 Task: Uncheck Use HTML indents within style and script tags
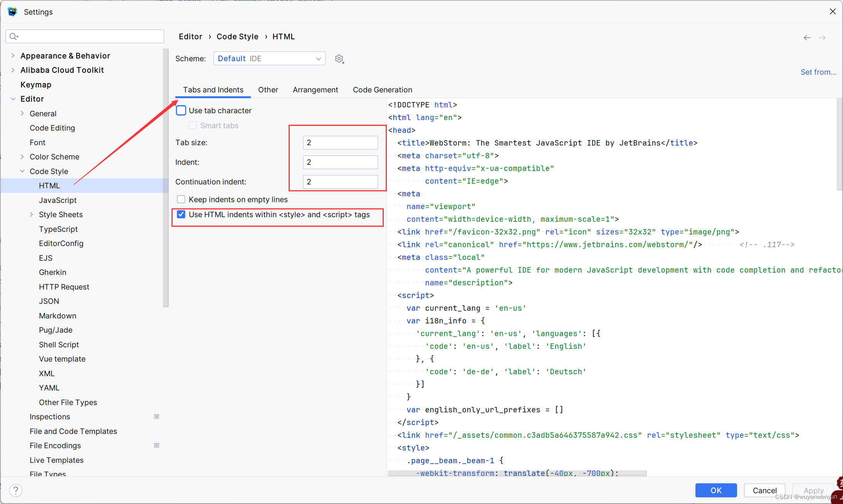point(181,214)
